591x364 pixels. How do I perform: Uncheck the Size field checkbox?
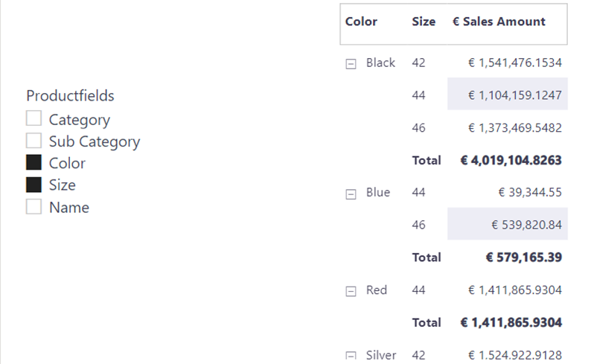(x=33, y=185)
